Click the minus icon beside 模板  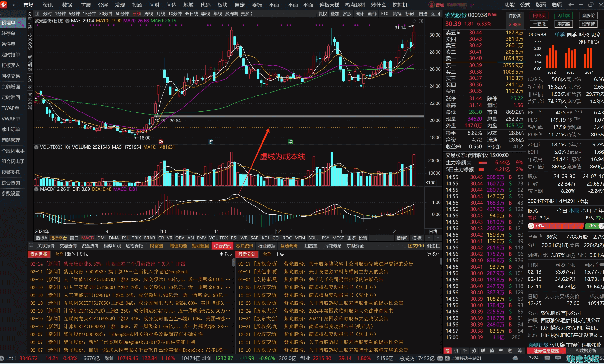pos(438,238)
